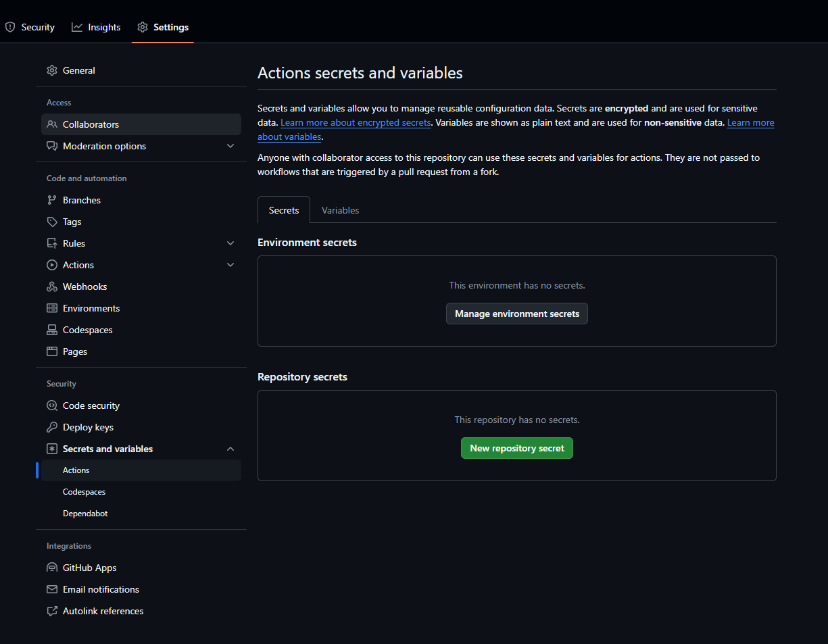Screen dimensions: 828x644
Task: Click the git branch icon beside Branches
Action: click(52, 200)
